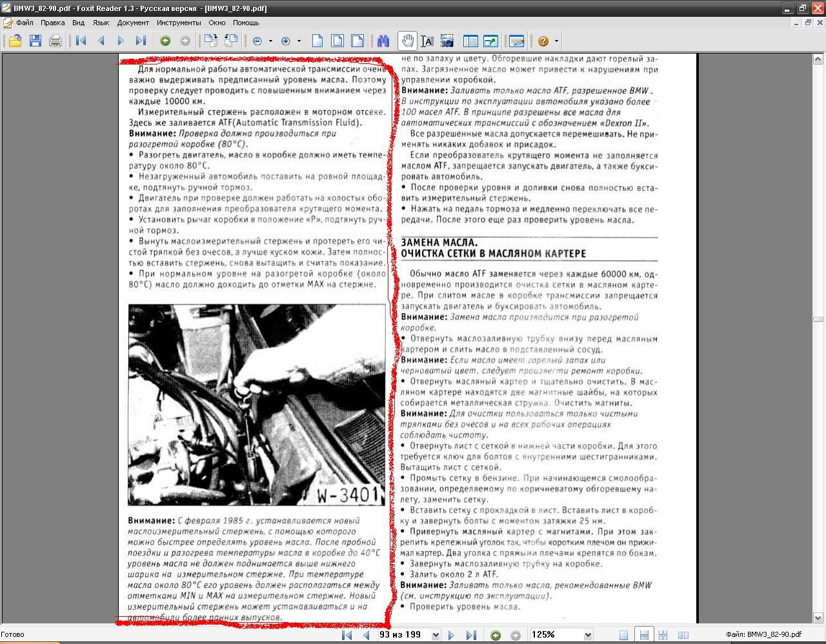Click the Save floppy disk icon
This screenshot has width=826, height=644.
point(35,41)
